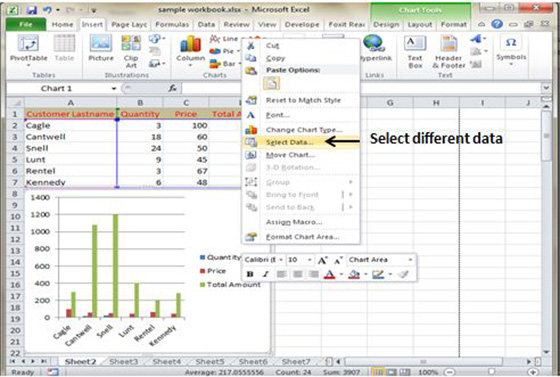The width and height of the screenshot is (560, 377).
Task: Choose Change Chart Type from the context menu
Action: point(301,130)
